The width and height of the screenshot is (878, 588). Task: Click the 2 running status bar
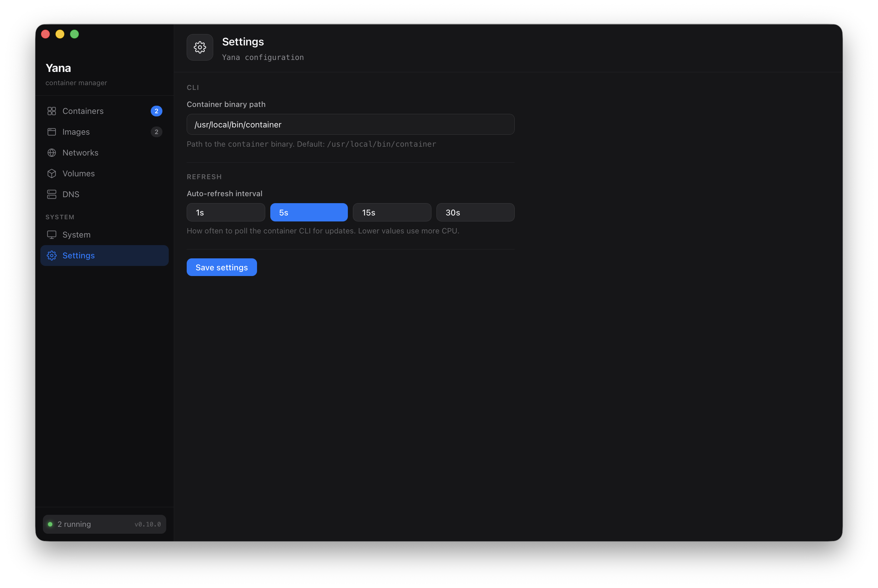104,524
